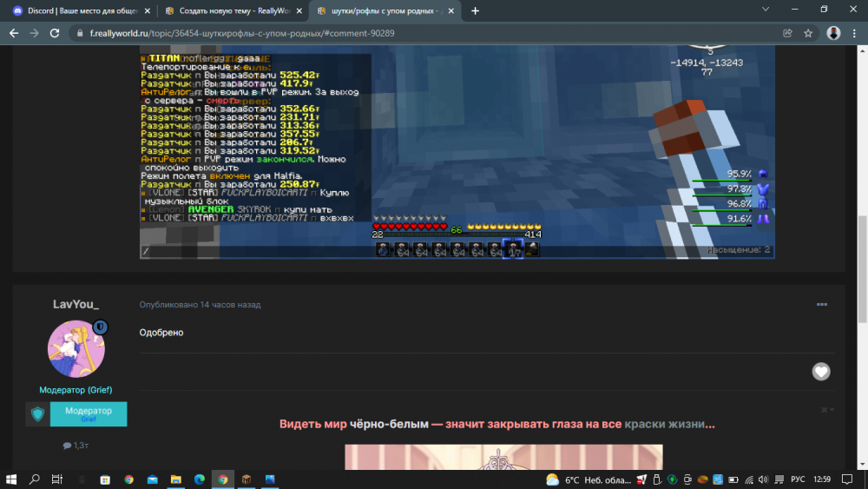Switch to the Discord browser tab
Viewport: 868px width, 489px height.
(82, 10)
